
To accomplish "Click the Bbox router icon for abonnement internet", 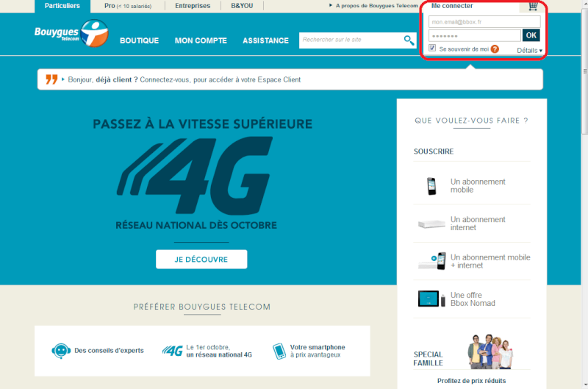I will click(x=431, y=224).
